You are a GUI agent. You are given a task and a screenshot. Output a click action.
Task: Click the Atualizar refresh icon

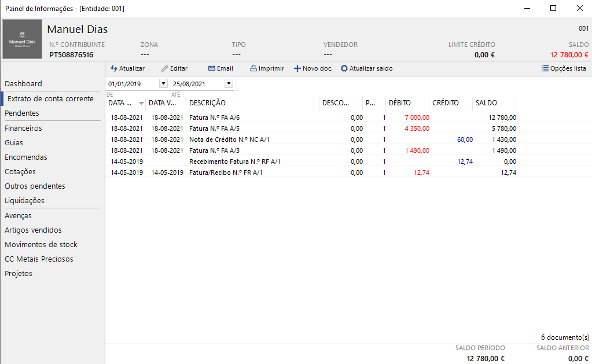pyautogui.click(x=113, y=68)
